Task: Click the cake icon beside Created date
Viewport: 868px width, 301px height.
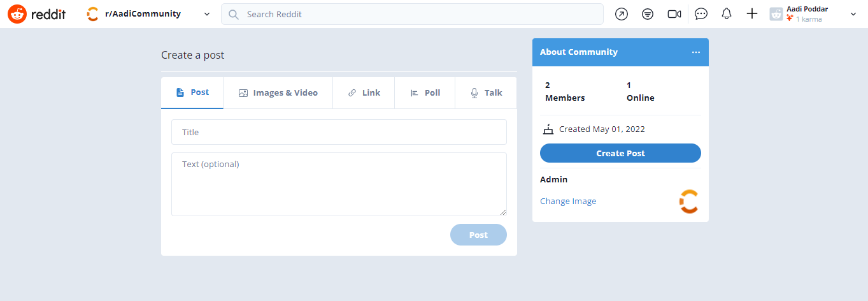Action: [x=548, y=129]
